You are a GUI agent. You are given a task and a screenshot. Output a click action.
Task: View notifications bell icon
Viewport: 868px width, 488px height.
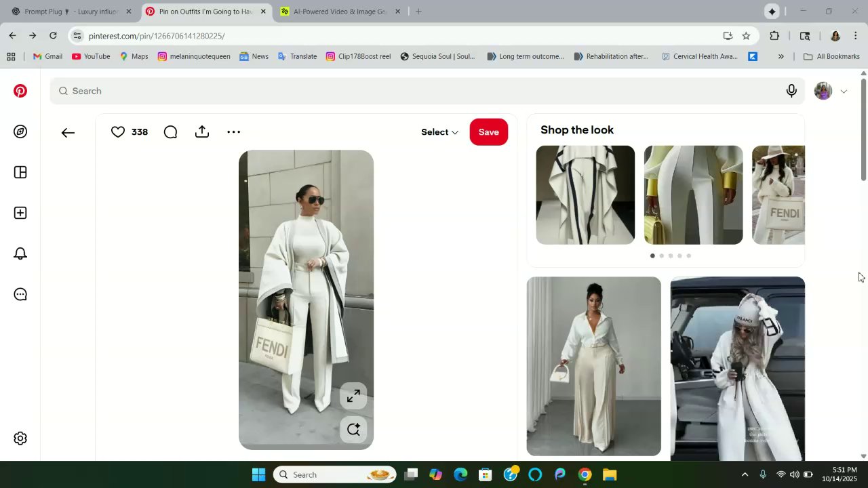click(x=20, y=253)
